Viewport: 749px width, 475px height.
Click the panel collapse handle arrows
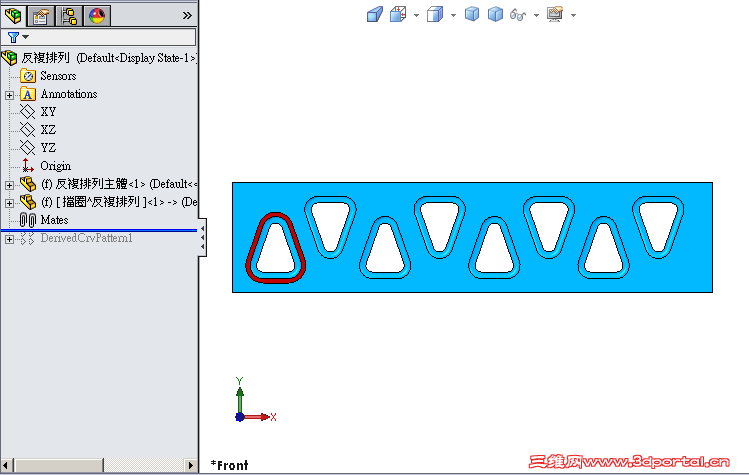203,238
